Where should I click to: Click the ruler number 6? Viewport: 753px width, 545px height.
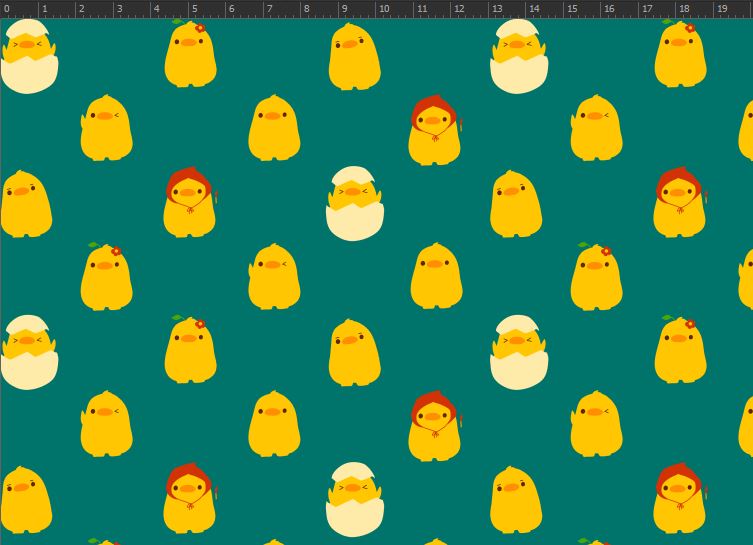pos(231,9)
